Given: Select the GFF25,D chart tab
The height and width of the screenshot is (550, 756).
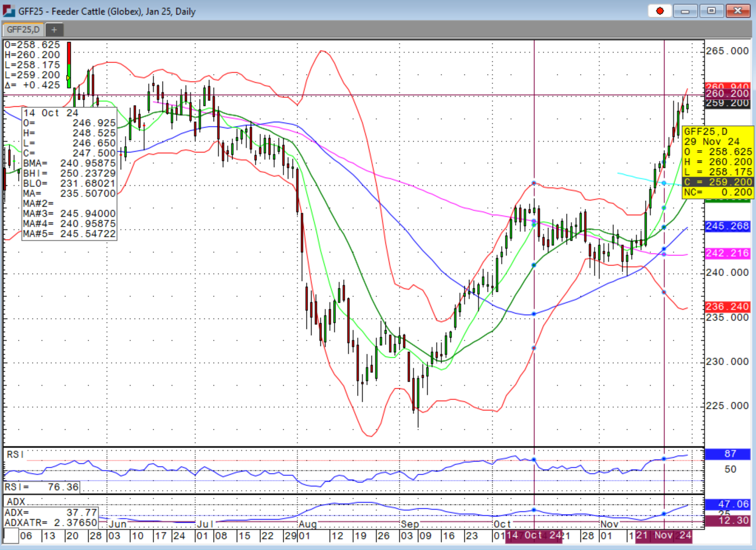Looking at the screenshot, I should pos(23,30).
